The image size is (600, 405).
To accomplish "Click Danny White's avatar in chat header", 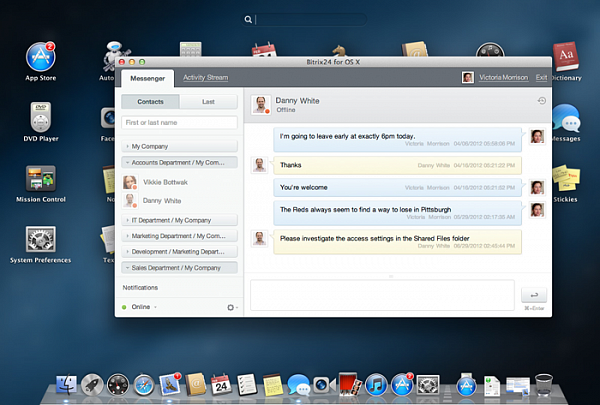I will [261, 105].
